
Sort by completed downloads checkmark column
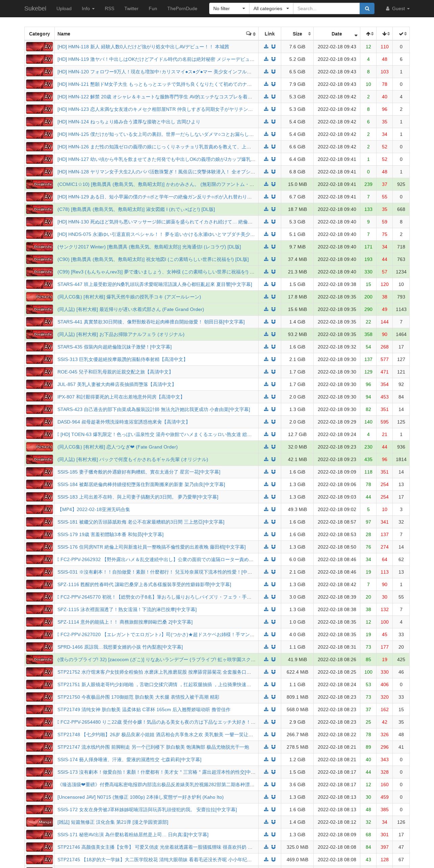(x=401, y=34)
